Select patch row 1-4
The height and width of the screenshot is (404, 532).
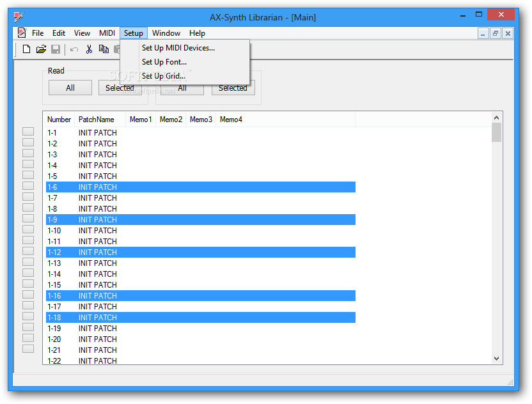point(201,165)
